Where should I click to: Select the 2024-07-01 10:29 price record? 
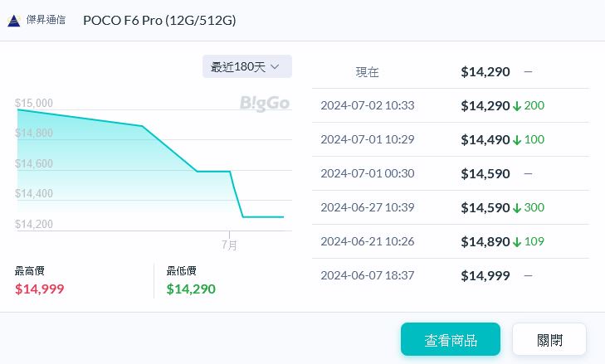[367, 139]
